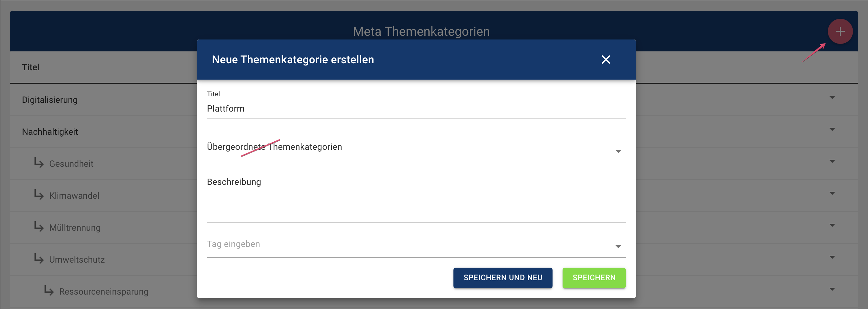Open the Tag eingeben dropdown arrow
The height and width of the screenshot is (309, 868).
point(618,246)
